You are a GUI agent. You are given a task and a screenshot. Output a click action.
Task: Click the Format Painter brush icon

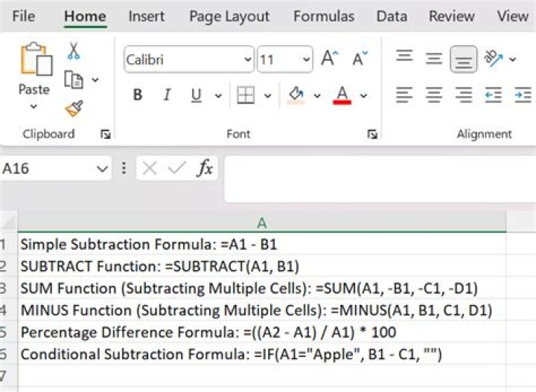[x=74, y=109]
